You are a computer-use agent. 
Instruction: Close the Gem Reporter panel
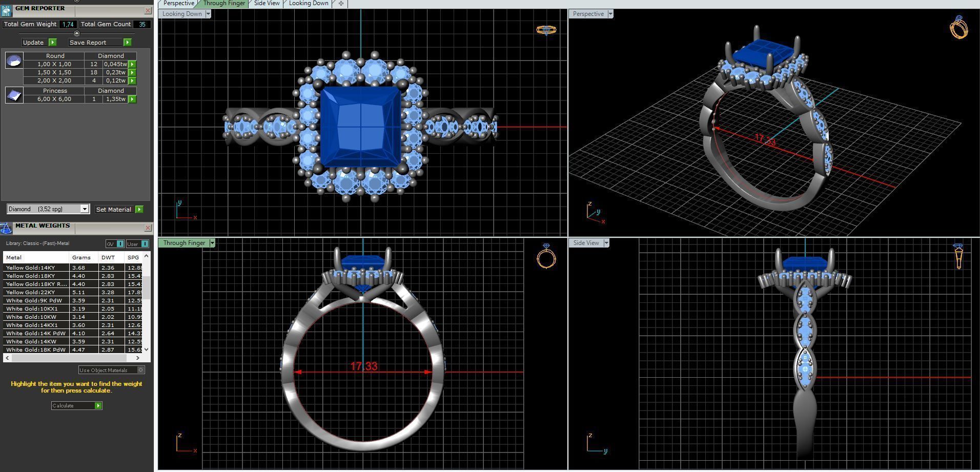148,10
